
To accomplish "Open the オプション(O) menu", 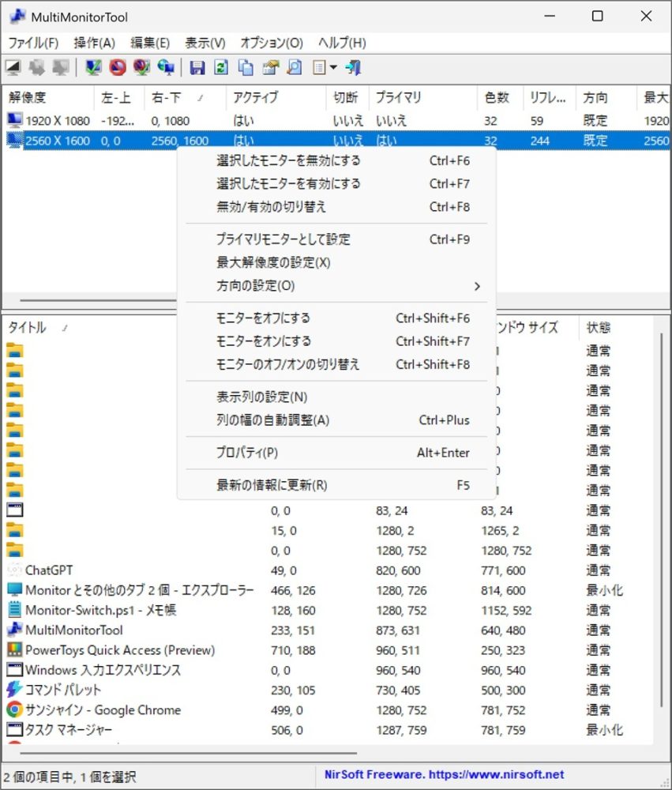I will (272, 43).
